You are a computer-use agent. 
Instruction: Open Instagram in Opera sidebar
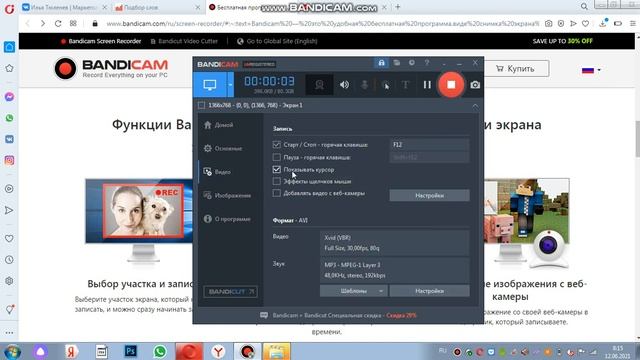click(9, 160)
